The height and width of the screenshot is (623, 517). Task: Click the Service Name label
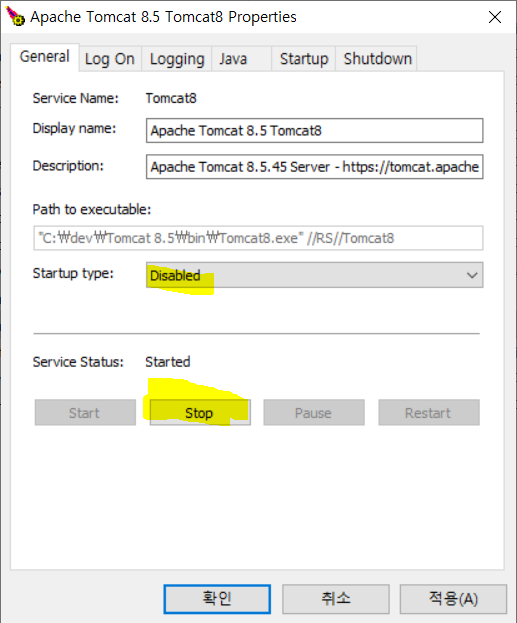tap(76, 98)
